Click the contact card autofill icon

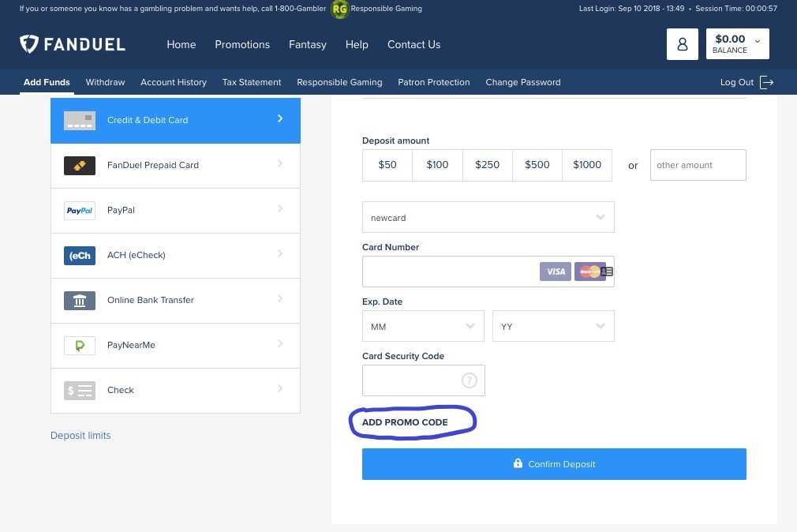pyautogui.click(x=607, y=272)
